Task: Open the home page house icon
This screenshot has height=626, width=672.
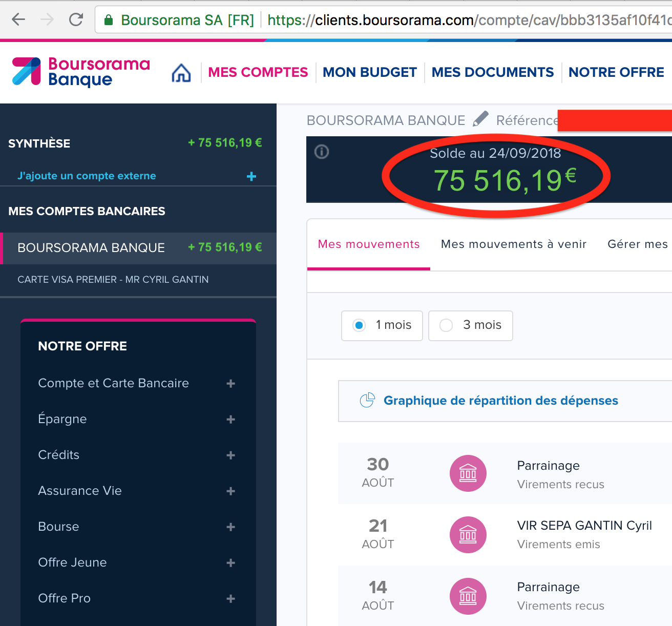Action: coord(181,73)
